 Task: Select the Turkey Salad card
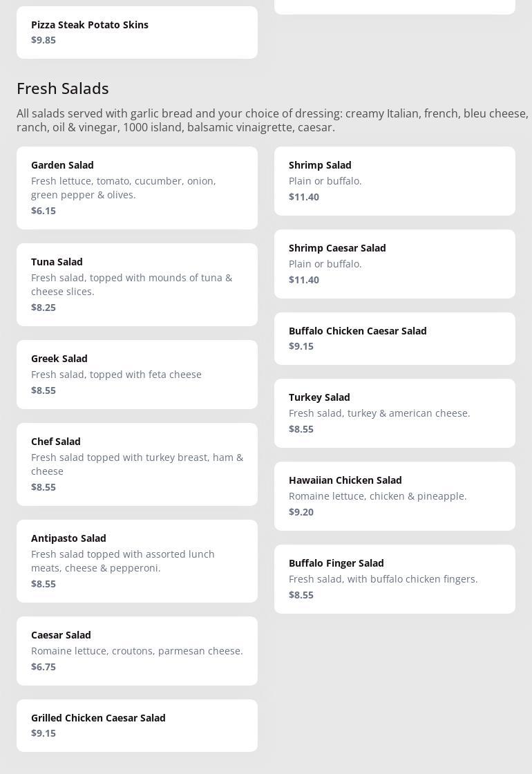[395, 413]
